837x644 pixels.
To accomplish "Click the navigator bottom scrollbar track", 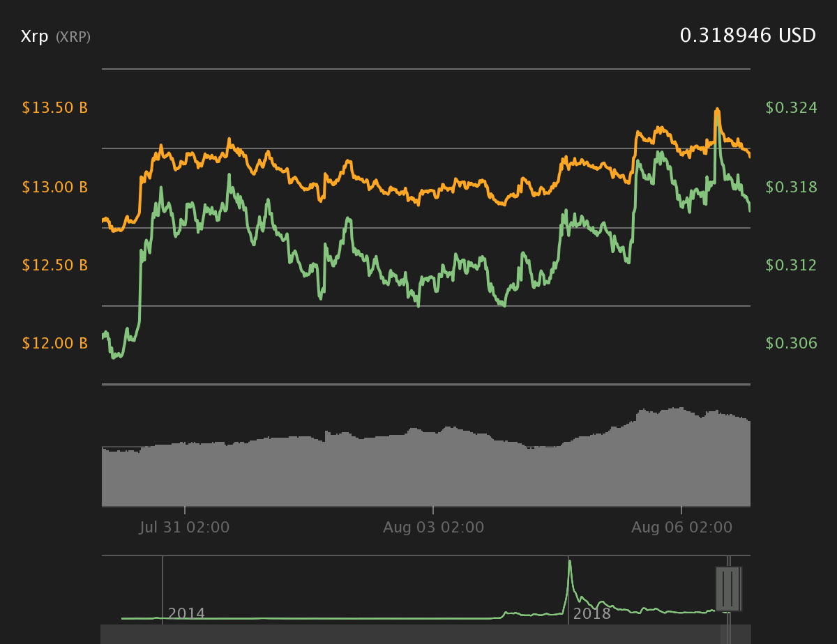I will (425, 634).
